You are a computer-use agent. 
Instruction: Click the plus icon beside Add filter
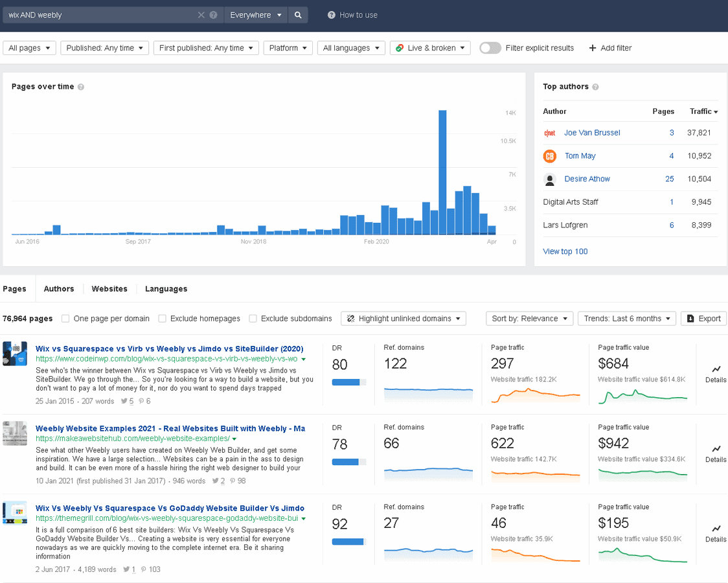click(x=593, y=48)
